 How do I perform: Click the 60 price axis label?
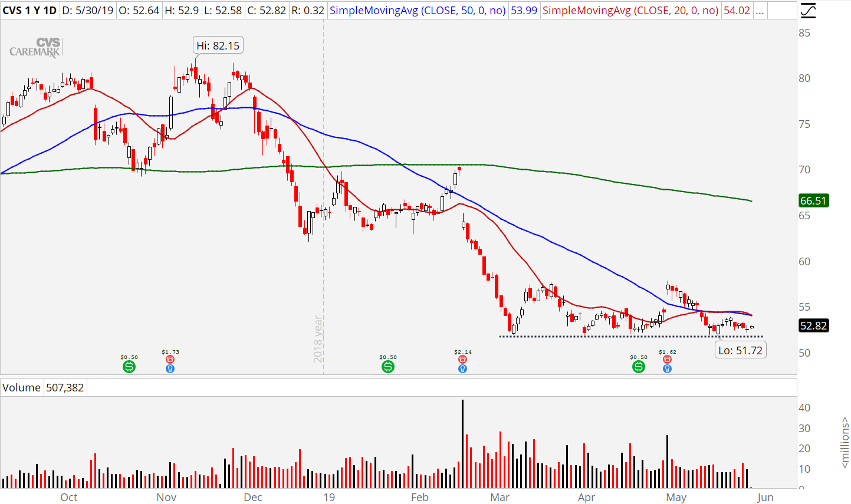click(804, 262)
